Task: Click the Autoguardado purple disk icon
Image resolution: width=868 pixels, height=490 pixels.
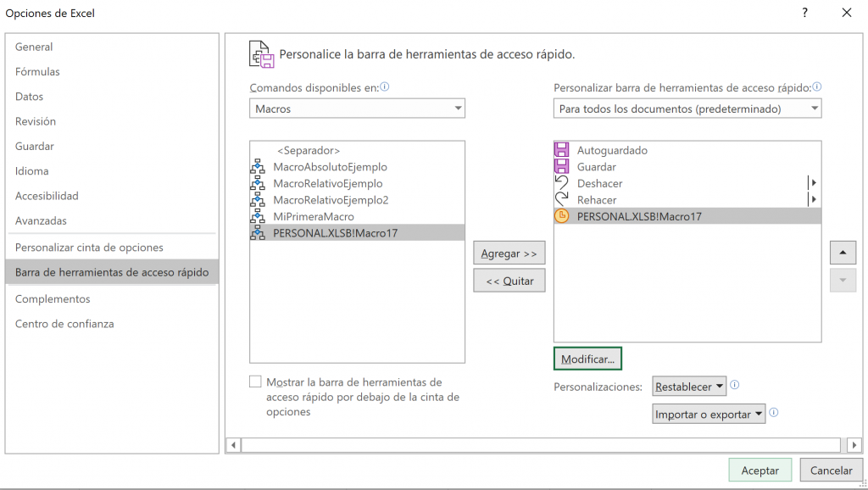Action: (x=562, y=150)
